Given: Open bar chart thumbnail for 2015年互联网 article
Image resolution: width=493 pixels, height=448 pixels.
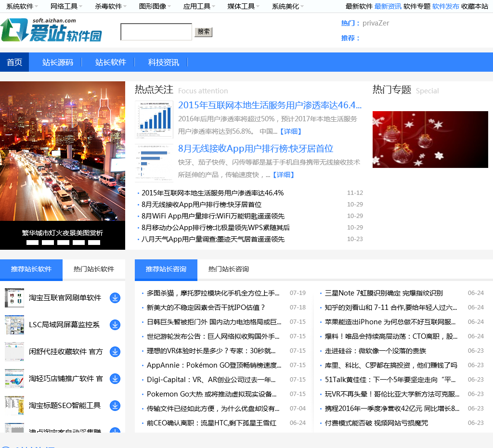Looking at the screenshot, I should [154, 119].
